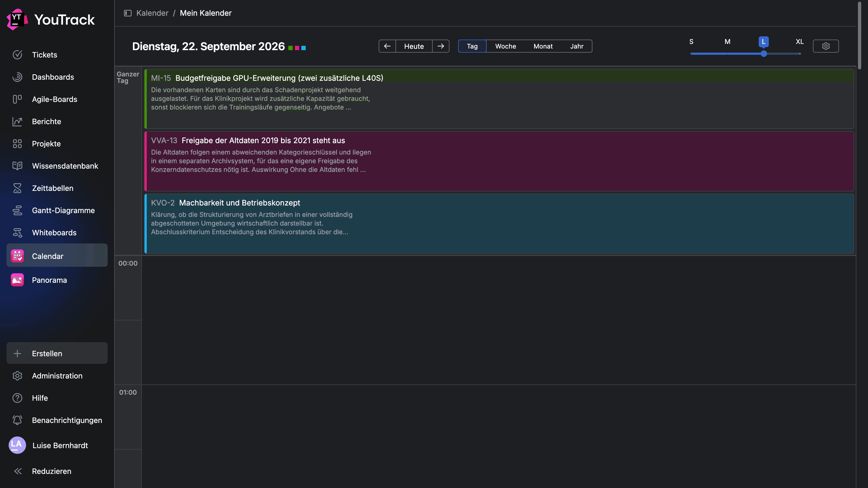Switch to Jahr view

[x=576, y=46]
